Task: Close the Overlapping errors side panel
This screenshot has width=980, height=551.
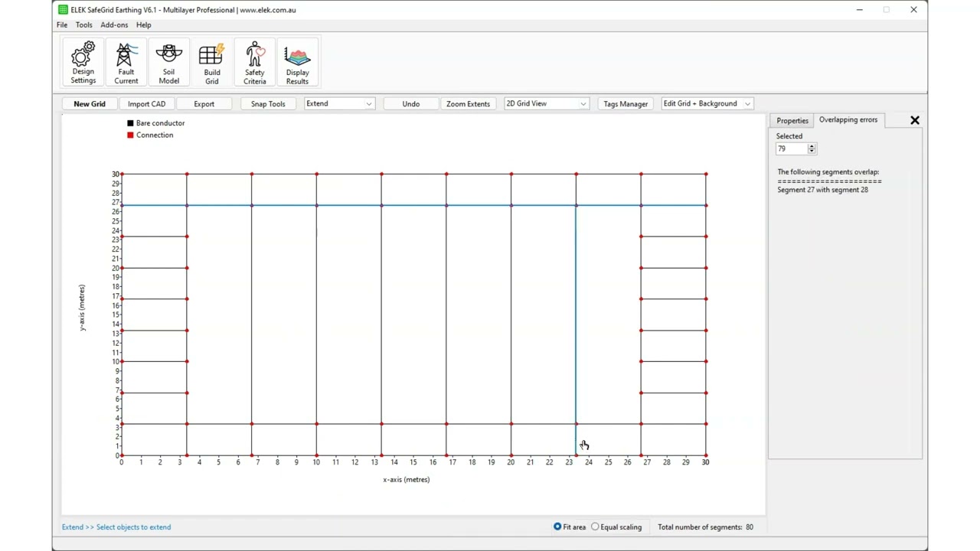Action: [915, 120]
